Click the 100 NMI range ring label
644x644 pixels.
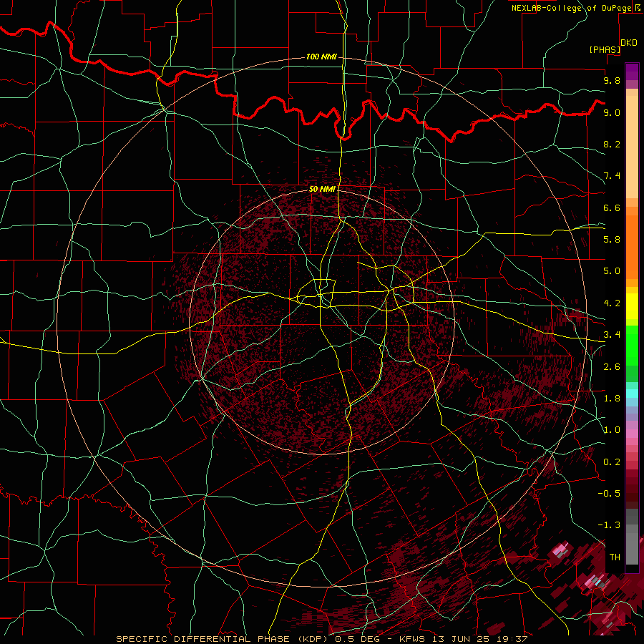pos(321,57)
